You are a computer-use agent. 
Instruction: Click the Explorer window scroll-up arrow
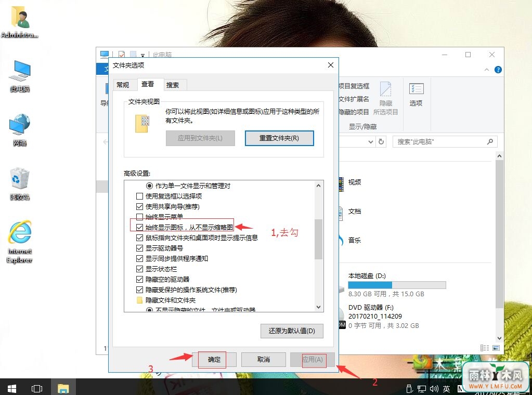click(499, 156)
